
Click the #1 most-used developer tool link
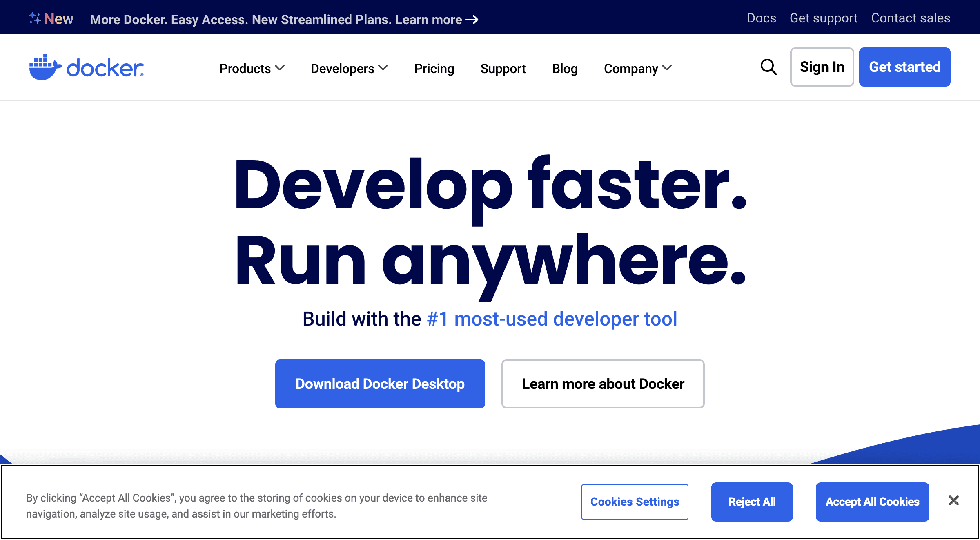point(550,319)
